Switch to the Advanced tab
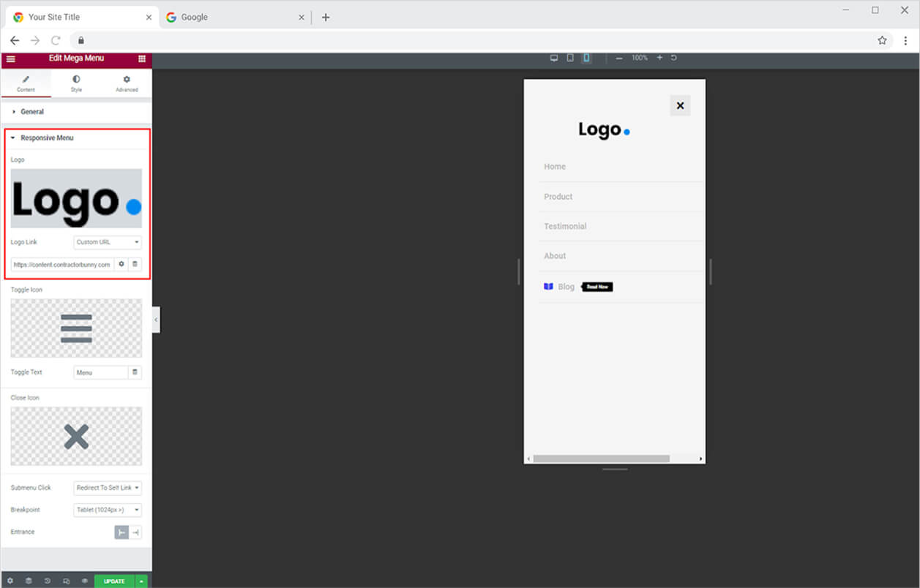This screenshot has height=588, width=920. 127,83
